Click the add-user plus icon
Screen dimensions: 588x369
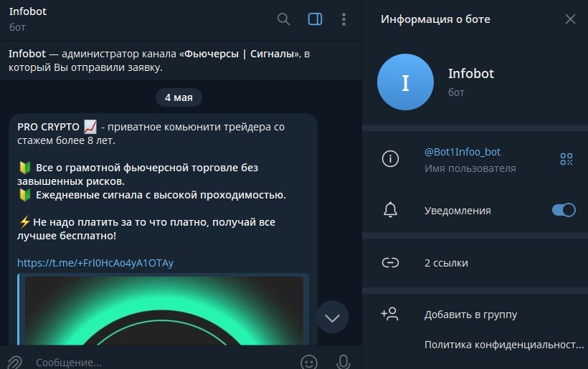tap(390, 314)
